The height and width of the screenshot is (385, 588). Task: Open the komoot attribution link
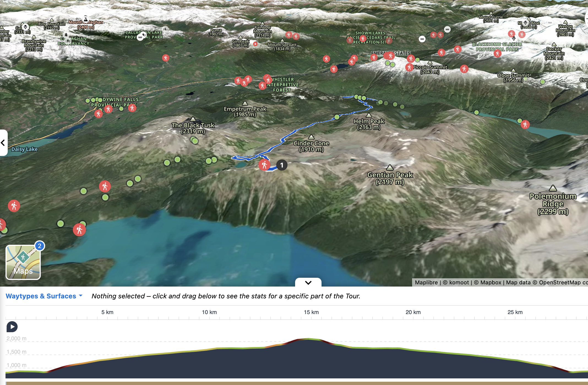459,282
